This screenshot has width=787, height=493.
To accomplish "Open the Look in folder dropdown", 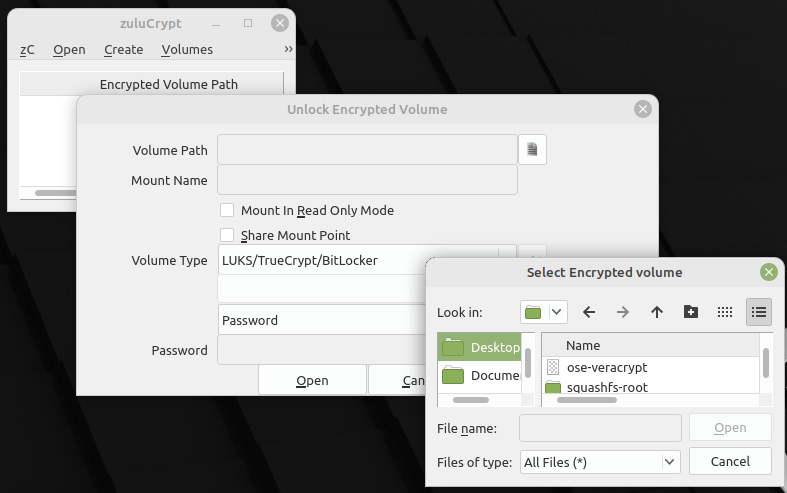I will (x=544, y=312).
